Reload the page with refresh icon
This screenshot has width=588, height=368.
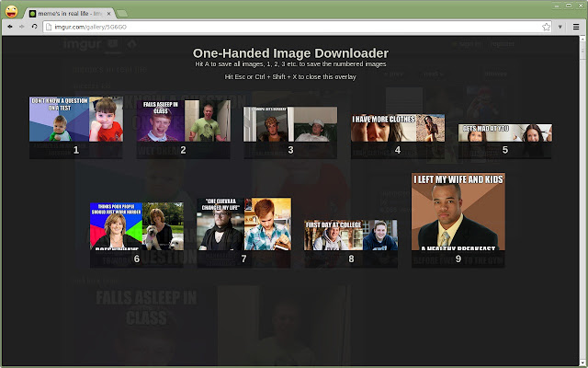pos(35,27)
